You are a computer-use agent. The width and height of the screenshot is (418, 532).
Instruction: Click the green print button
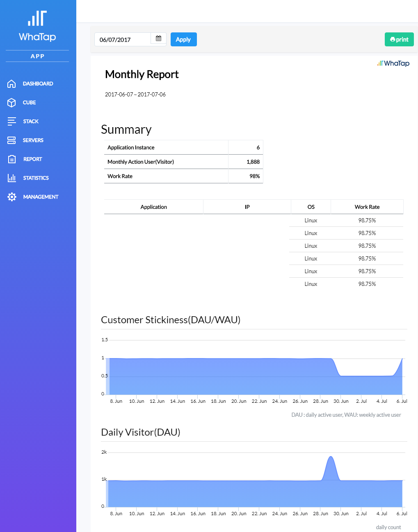399,39
